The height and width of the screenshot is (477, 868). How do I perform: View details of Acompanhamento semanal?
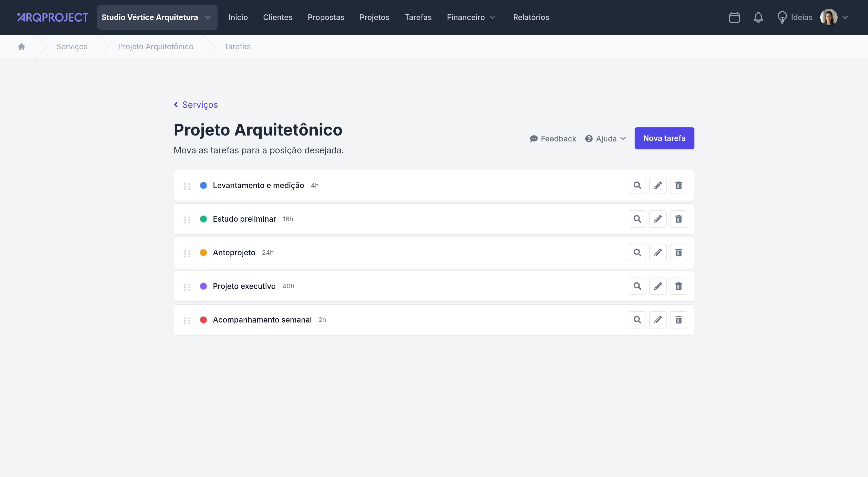(637, 320)
